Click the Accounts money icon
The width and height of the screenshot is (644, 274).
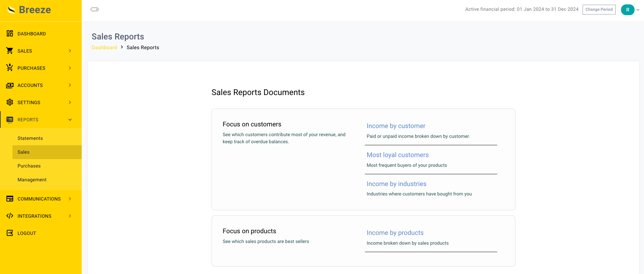(10, 85)
